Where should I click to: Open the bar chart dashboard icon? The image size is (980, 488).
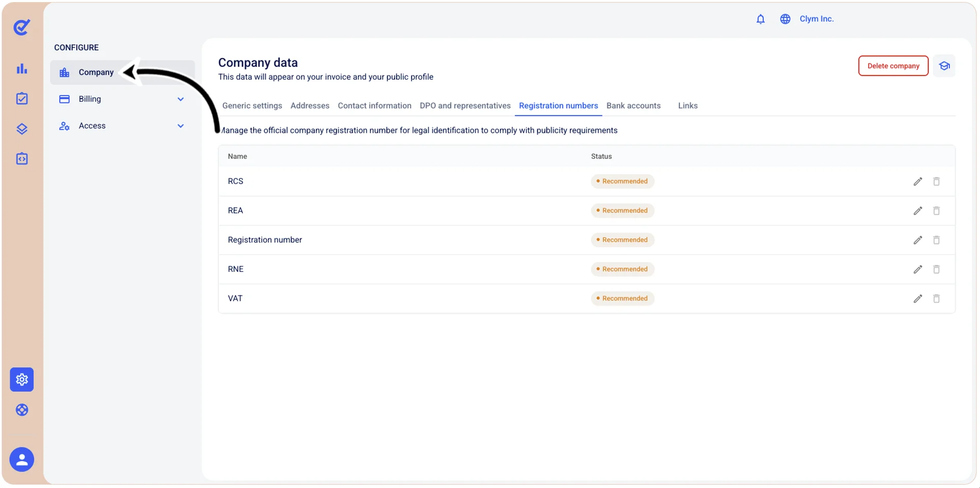click(x=21, y=69)
